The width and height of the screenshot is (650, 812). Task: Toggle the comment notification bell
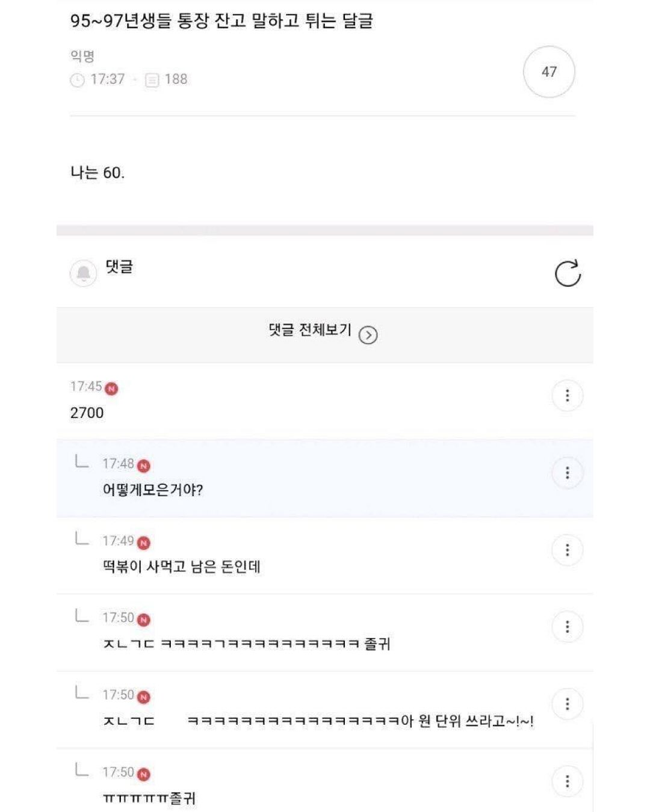tap(83, 274)
